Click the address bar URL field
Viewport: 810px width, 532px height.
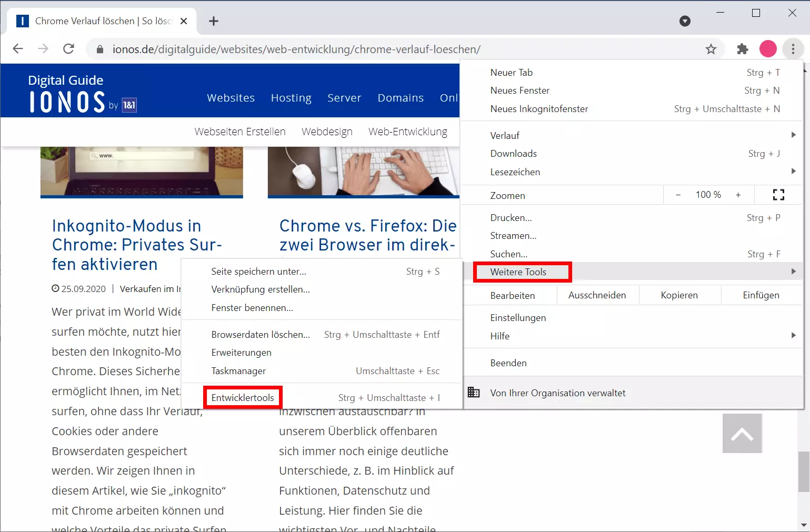coord(405,49)
